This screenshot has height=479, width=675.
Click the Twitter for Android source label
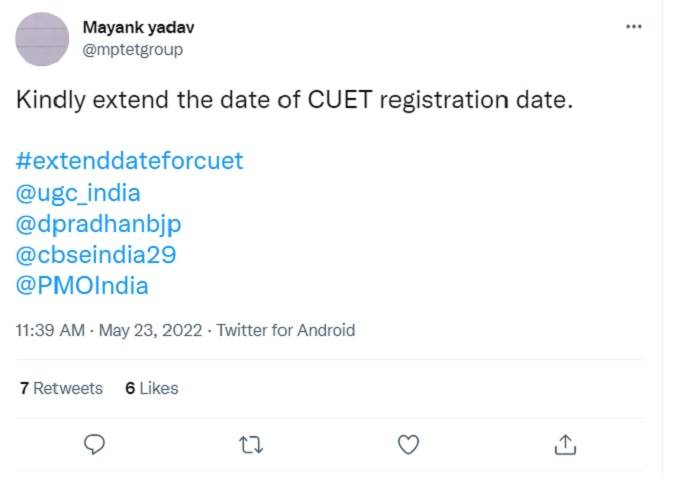click(285, 329)
